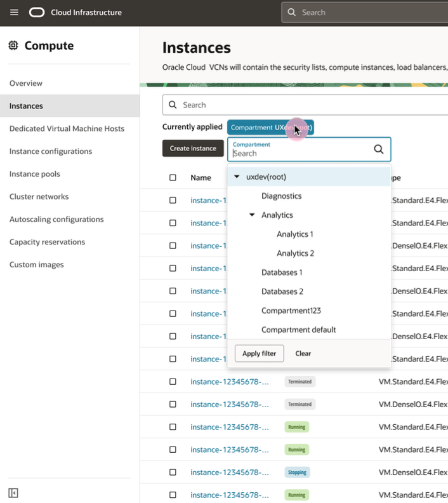The width and height of the screenshot is (448, 503).
Task: Open Instance pools in sidebar
Action: click(x=34, y=174)
